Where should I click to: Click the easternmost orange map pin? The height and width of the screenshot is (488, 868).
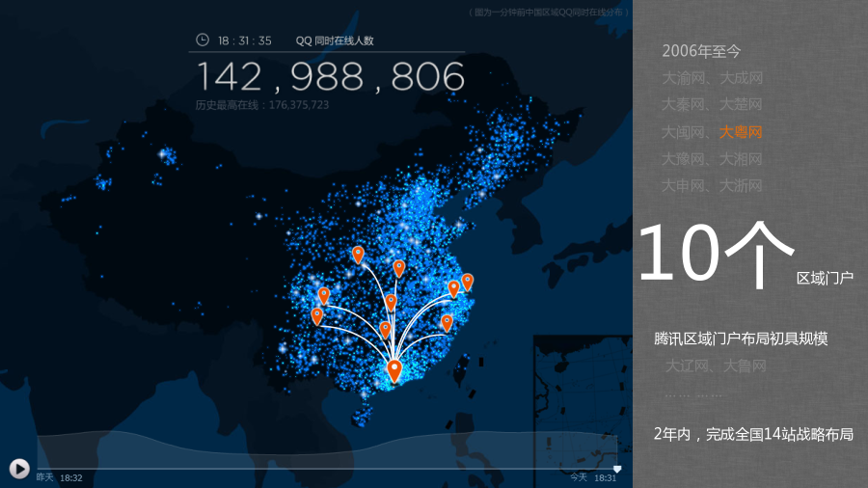(467, 283)
